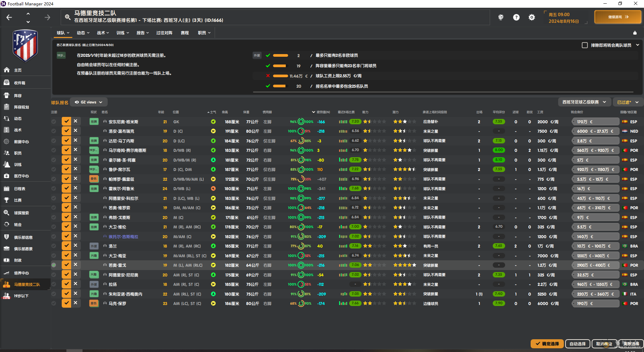Toggle 排除即将转会离队球员 checkbox
This screenshot has width=644, height=352.
pos(585,45)
